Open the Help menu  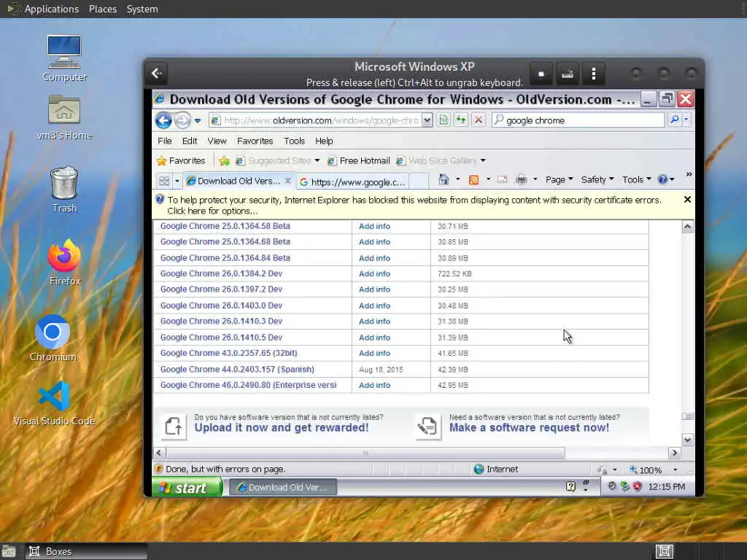[324, 141]
